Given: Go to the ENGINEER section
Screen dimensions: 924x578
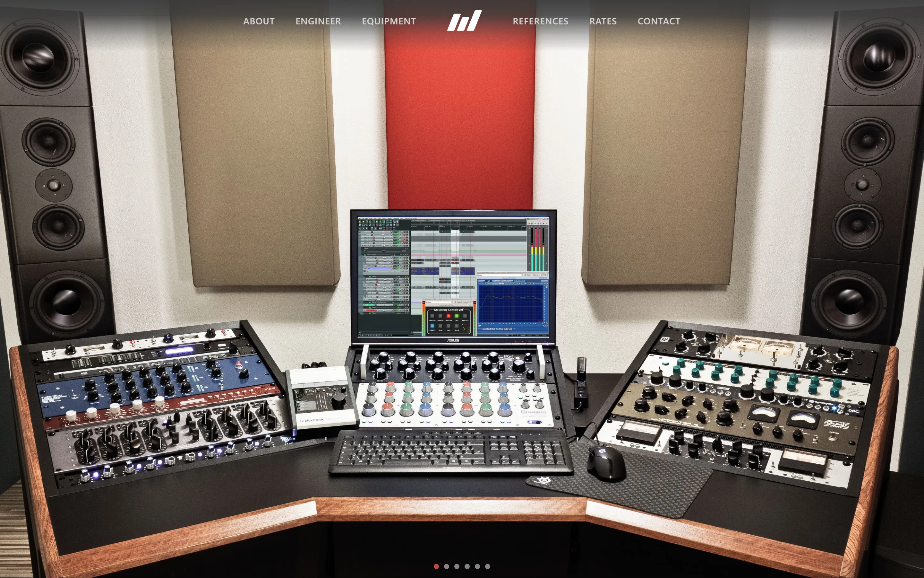Looking at the screenshot, I should click(x=318, y=21).
